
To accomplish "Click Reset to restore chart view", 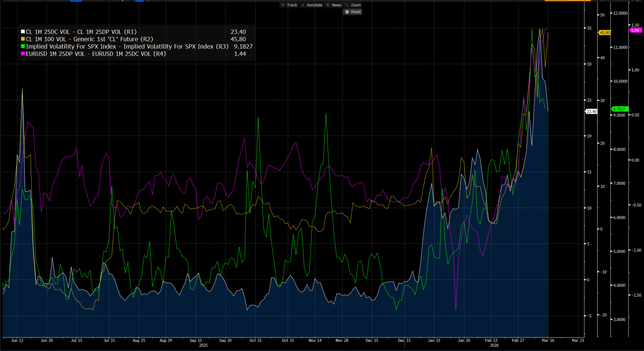I will [x=353, y=12].
